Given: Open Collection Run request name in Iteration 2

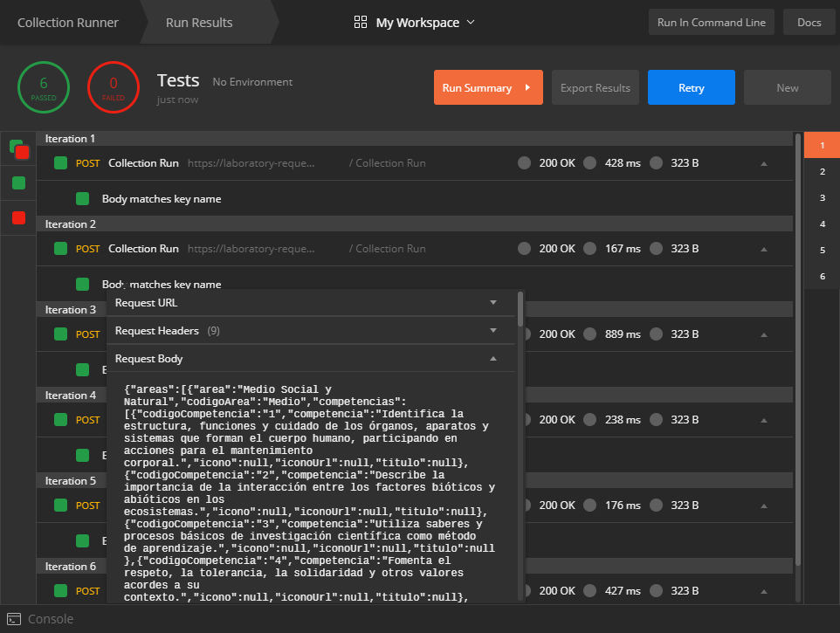Looking at the screenshot, I should (143, 249).
